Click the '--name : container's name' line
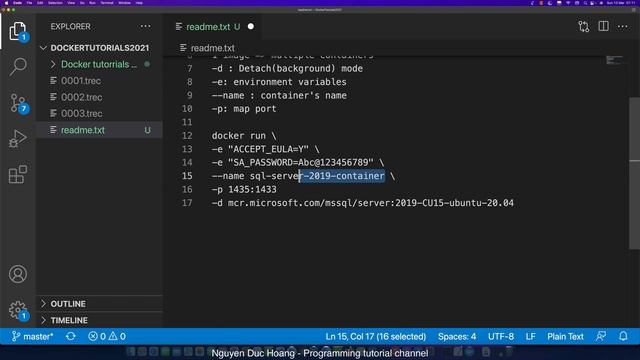Image resolution: width=640 pixels, height=360 pixels. pos(279,95)
